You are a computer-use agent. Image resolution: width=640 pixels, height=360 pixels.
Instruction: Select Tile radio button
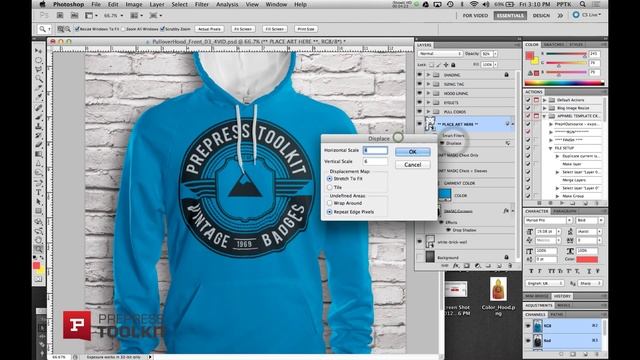click(x=329, y=187)
